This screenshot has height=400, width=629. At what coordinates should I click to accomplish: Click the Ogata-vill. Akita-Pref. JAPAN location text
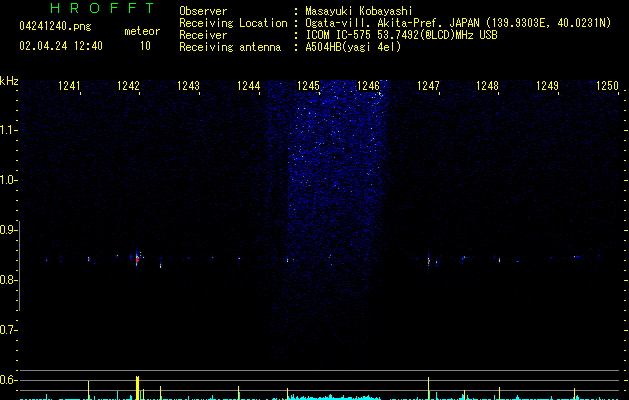point(458,23)
